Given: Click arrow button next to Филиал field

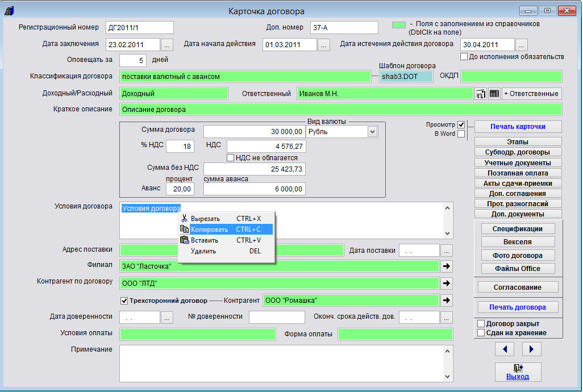Looking at the screenshot, I should coord(447,266).
